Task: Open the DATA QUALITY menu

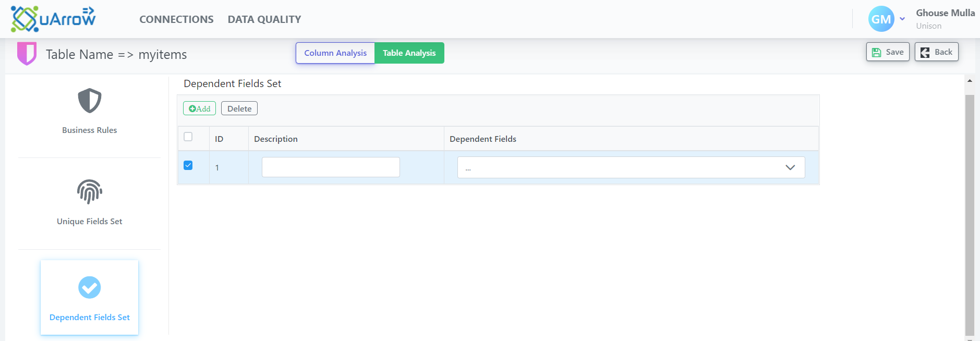Action: (264, 19)
